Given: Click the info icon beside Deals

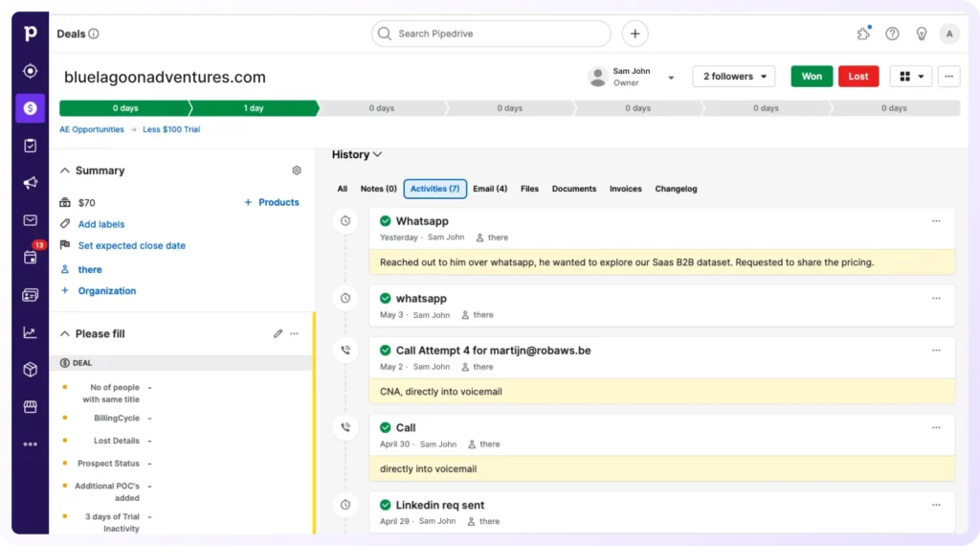Looking at the screenshot, I should [x=94, y=34].
